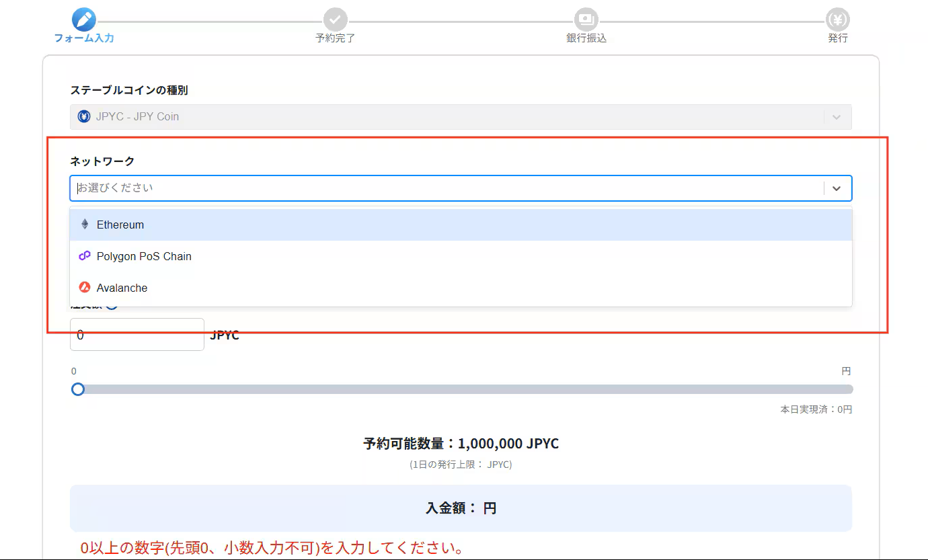Image resolution: width=928 pixels, height=560 pixels.
Task: Select the Polygon PoS Chain option
Action: tap(144, 255)
